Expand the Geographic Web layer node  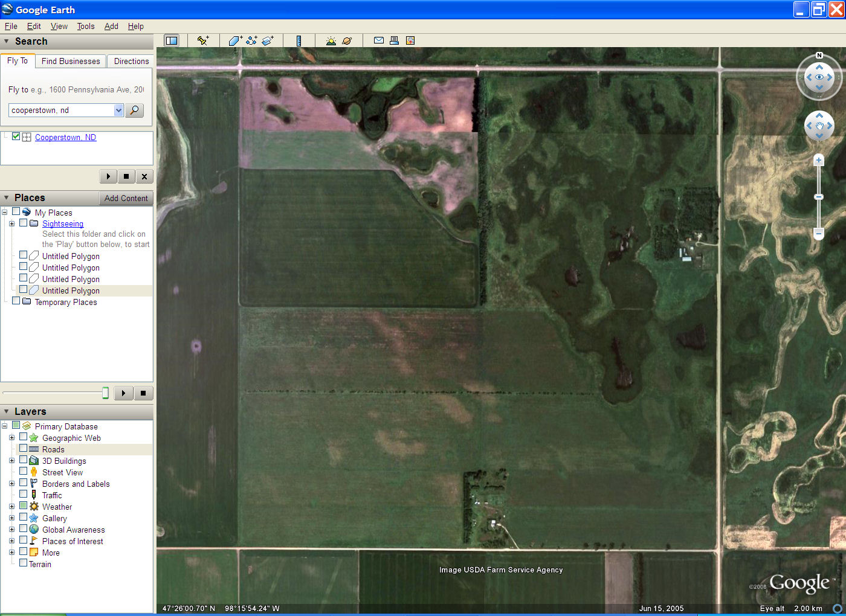pos(11,437)
